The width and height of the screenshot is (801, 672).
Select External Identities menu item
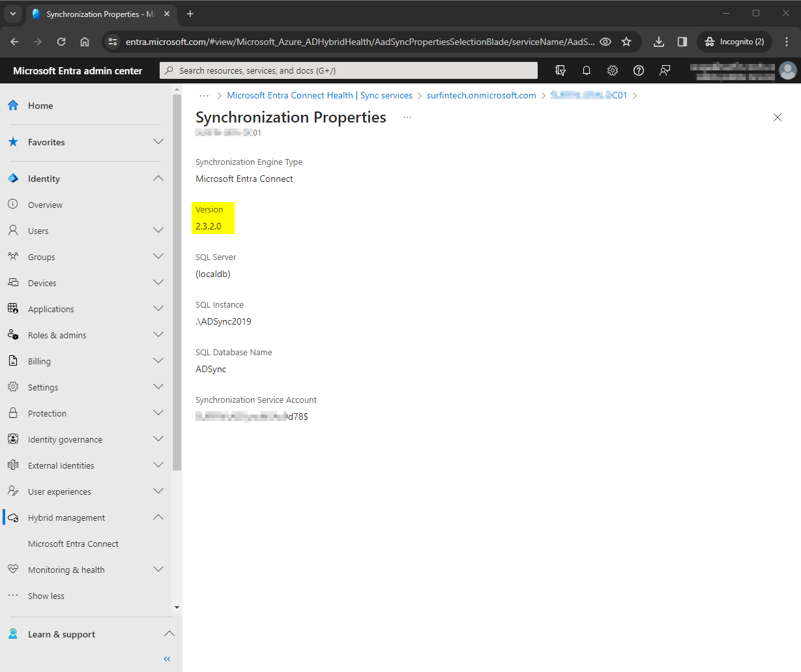pyautogui.click(x=61, y=465)
